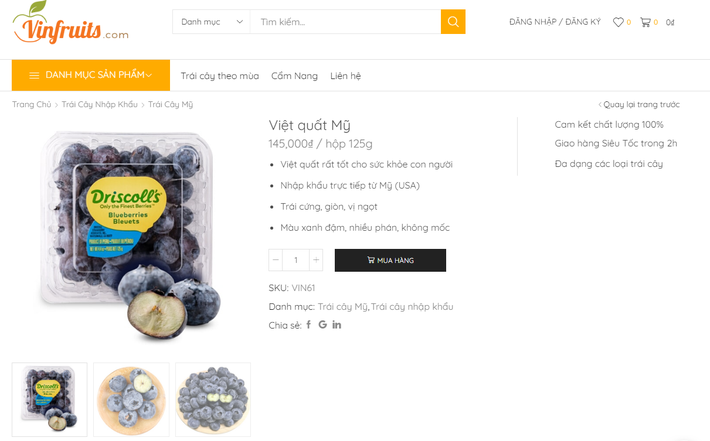The width and height of the screenshot is (710, 441).
Task: Share product on LinkedIn
Action: 337,325
